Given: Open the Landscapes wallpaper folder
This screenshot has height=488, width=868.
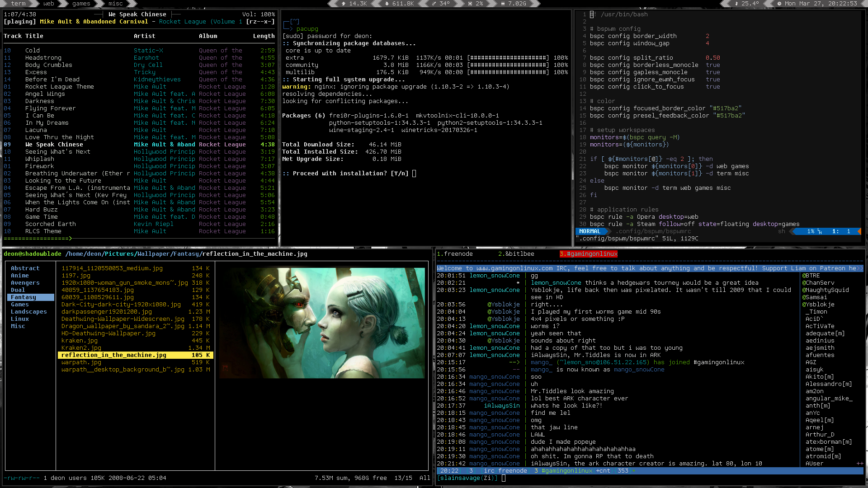Looking at the screenshot, I should click(x=29, y=312).
